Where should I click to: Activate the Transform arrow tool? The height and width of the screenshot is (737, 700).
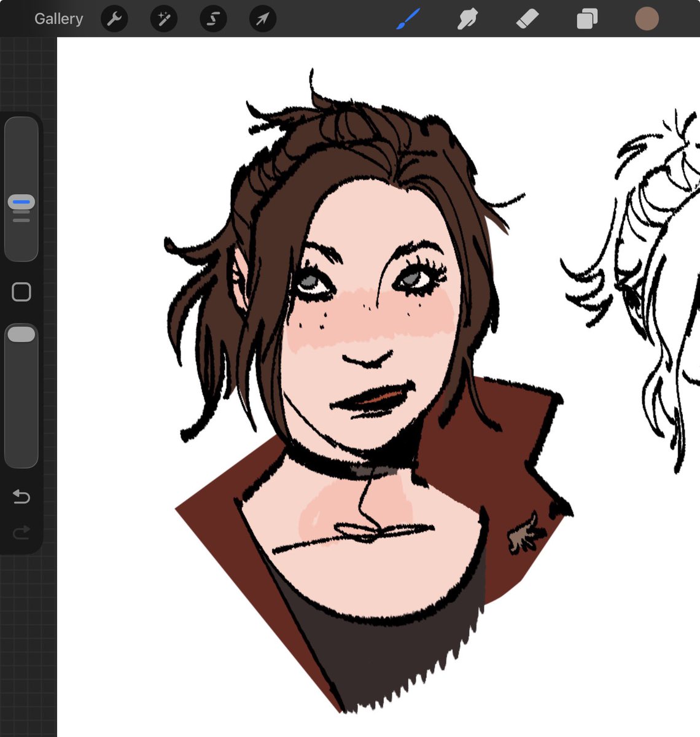tap(263, 19)
